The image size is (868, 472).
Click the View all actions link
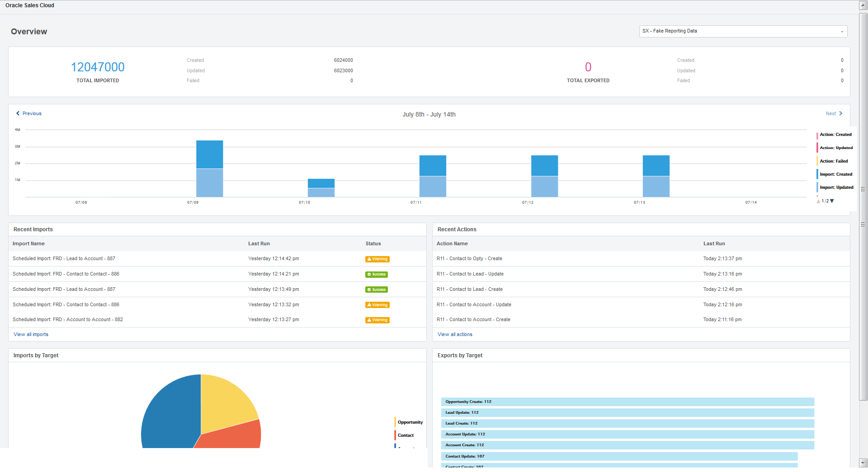455,334
